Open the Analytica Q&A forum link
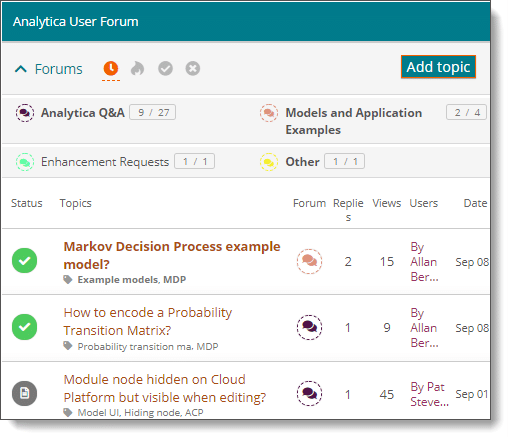Screen dimensions: 508x437 point(83,113)
